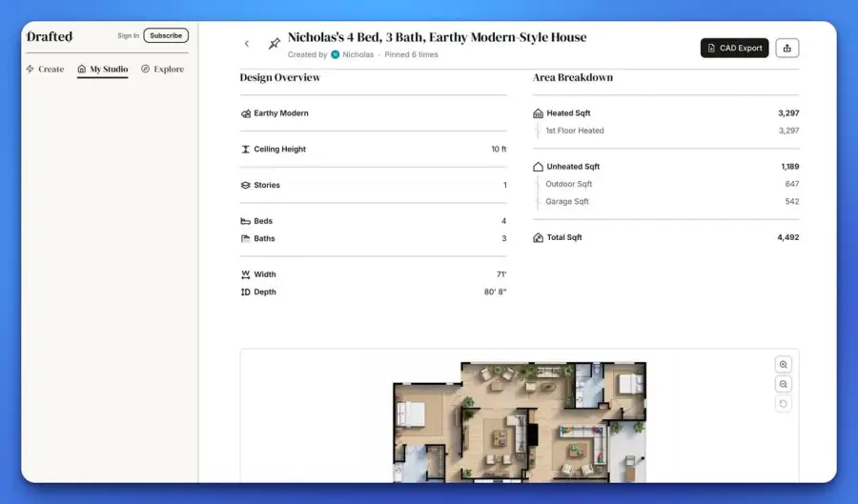Click the Earthy Modern style icon
858x504 pixels.
(246, 113)
